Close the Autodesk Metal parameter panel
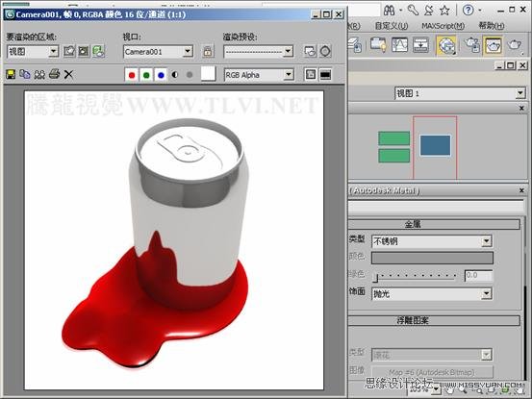The width and height of the screenshot is (532, 399). point(521,190)
